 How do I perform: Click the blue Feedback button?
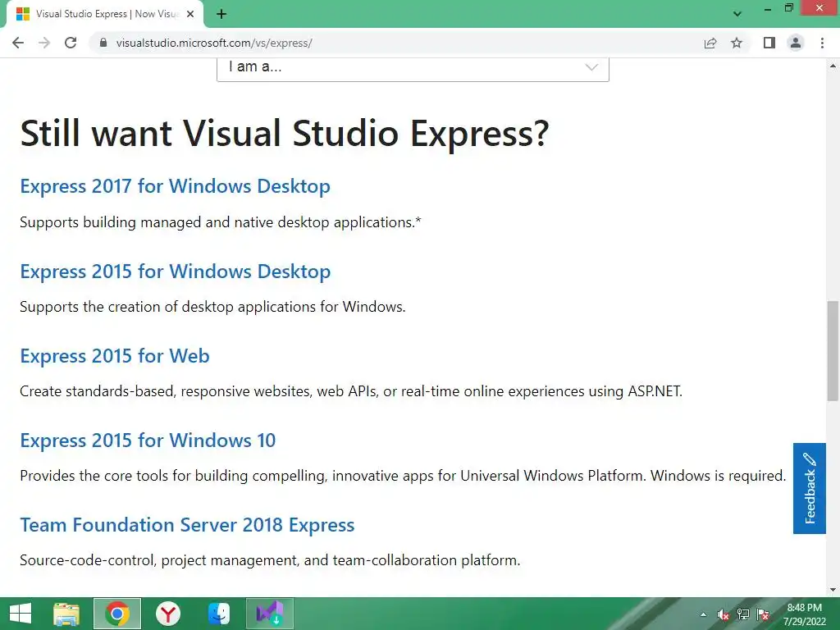click(x=810, y=488)
